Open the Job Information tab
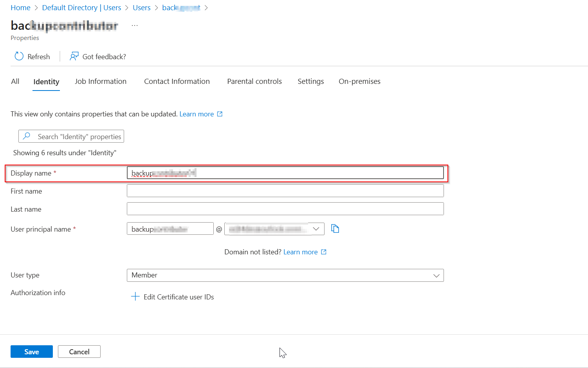588x368 pixels. [101, 81]
